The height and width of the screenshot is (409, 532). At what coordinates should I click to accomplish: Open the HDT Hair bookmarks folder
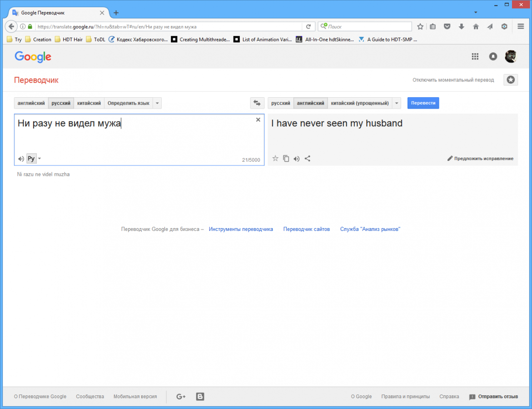[x=69, y=40]
